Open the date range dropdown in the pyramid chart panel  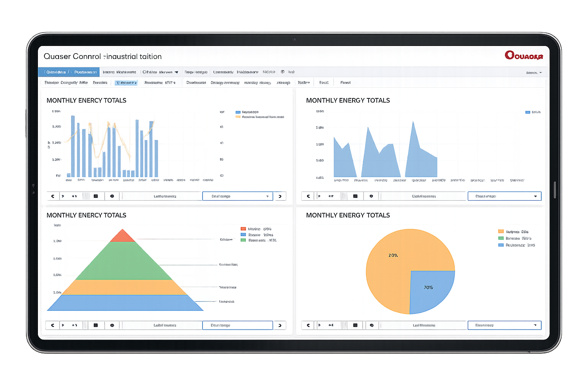pyautogui.click(x=237, y=325)
